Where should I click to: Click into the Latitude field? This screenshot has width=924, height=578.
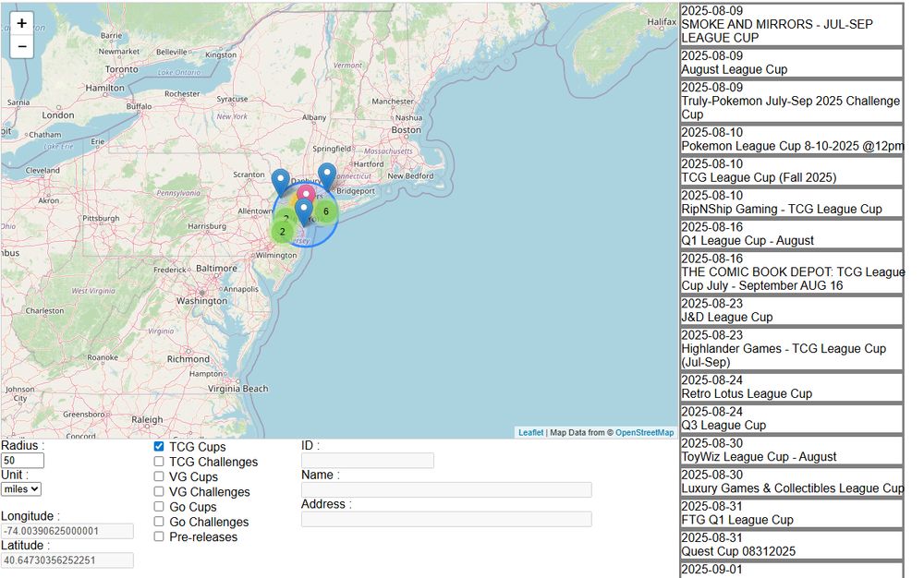(67, 560)
